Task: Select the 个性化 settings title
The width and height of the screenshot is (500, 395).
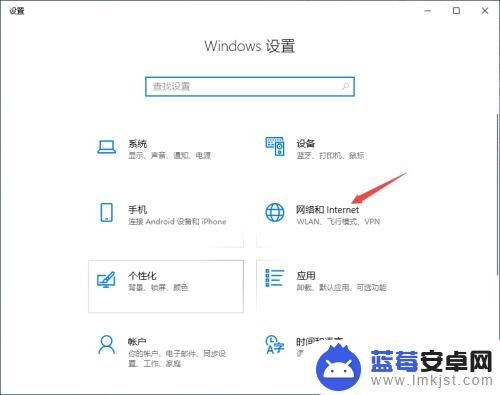Action: [x=142, y=276]
